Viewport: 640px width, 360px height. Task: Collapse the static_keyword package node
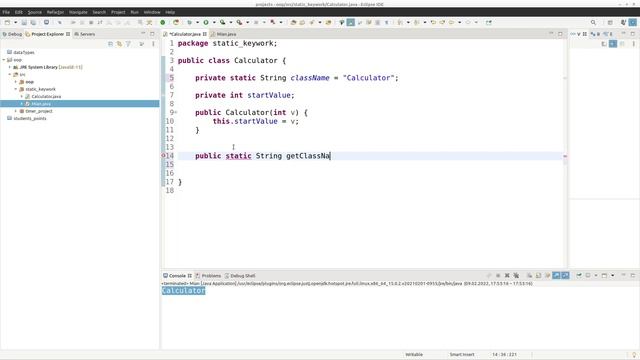pyautogui.click(x=16, y=89)
